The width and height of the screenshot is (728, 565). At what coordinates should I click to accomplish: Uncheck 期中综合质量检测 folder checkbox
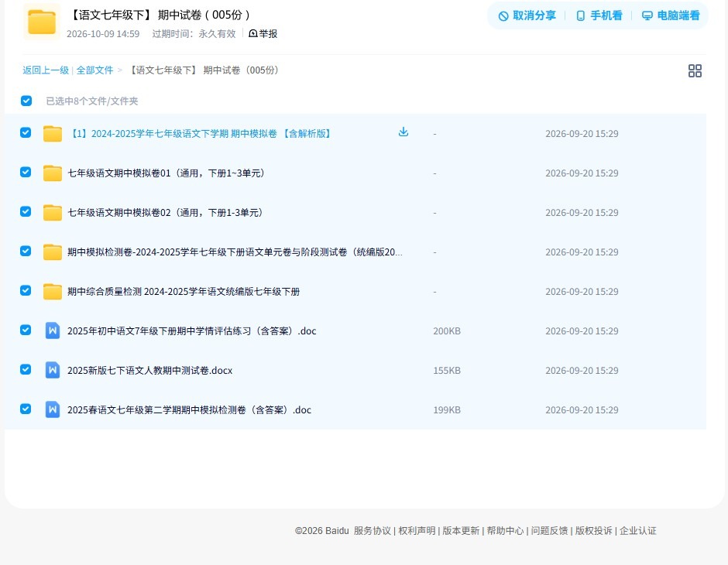[x=26, y=290]
